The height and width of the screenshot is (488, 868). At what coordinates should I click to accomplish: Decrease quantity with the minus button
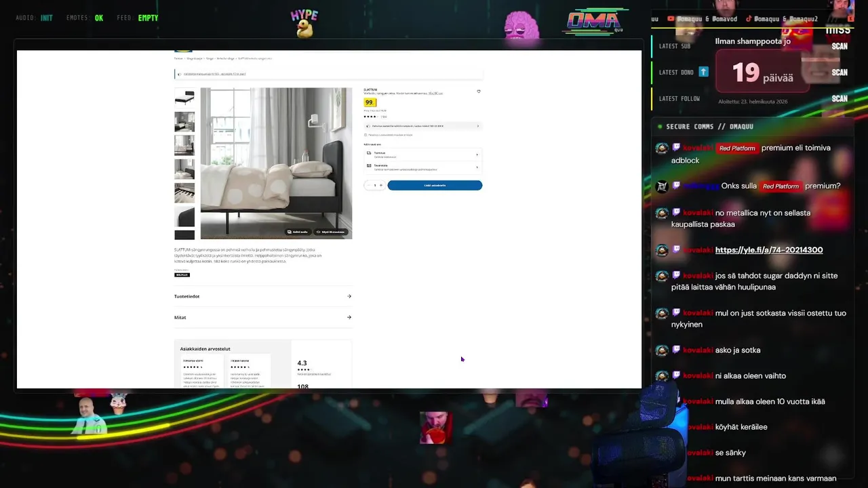[x=369, y=185]
